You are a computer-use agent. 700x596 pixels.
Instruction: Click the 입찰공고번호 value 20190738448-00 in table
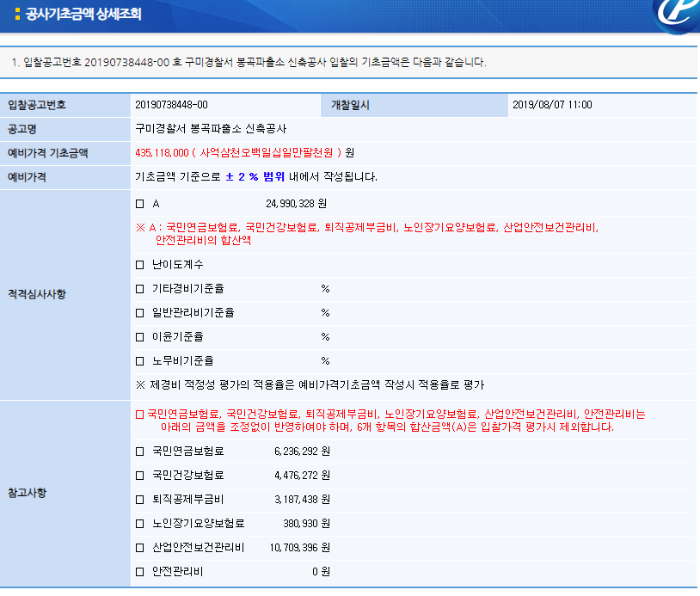pos(171,105)
